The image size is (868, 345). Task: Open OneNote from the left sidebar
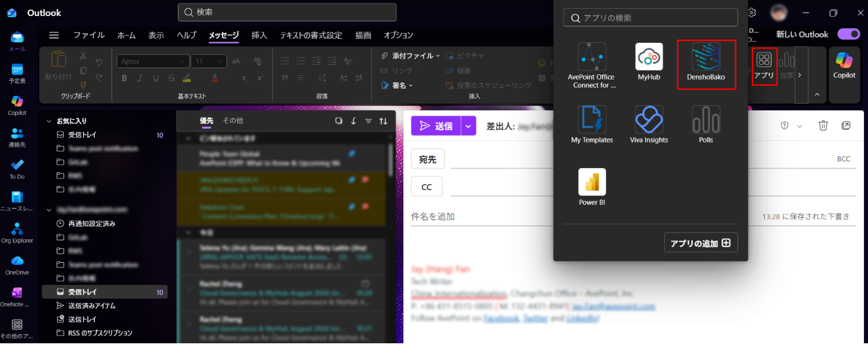(17, 297)
